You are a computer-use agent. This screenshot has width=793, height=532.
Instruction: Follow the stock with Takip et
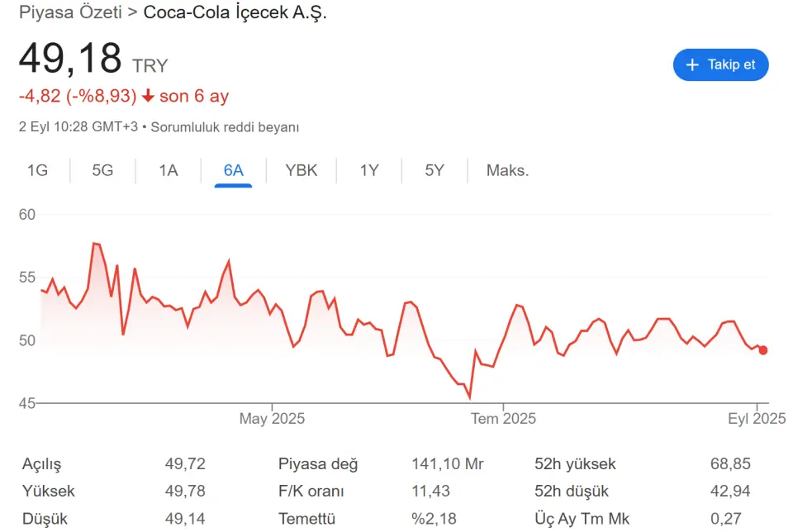pos(720,64)
